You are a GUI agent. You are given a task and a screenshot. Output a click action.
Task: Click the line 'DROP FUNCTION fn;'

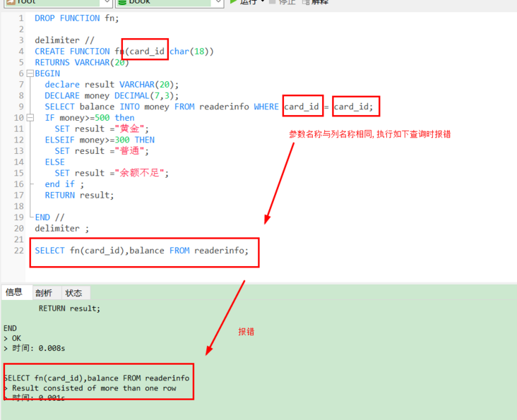tap(76, 18)
